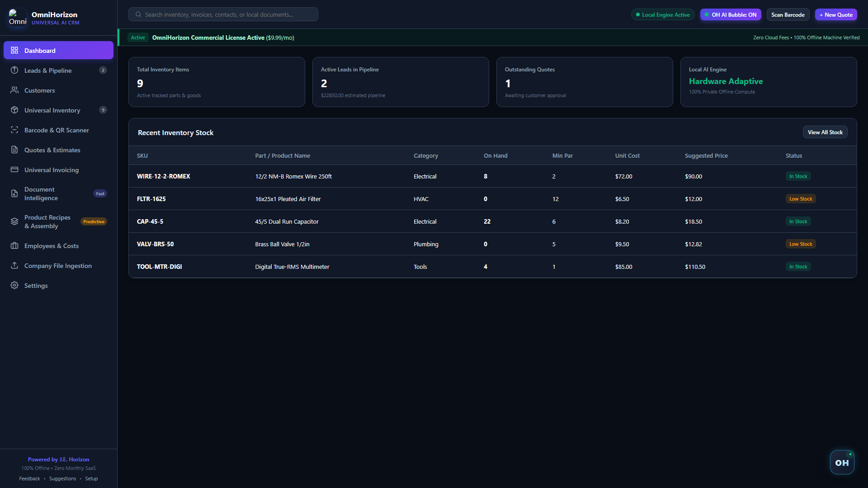Toggle the OH AI Bubble ON button
868x488 pixels.
click(x=731, y=14)
